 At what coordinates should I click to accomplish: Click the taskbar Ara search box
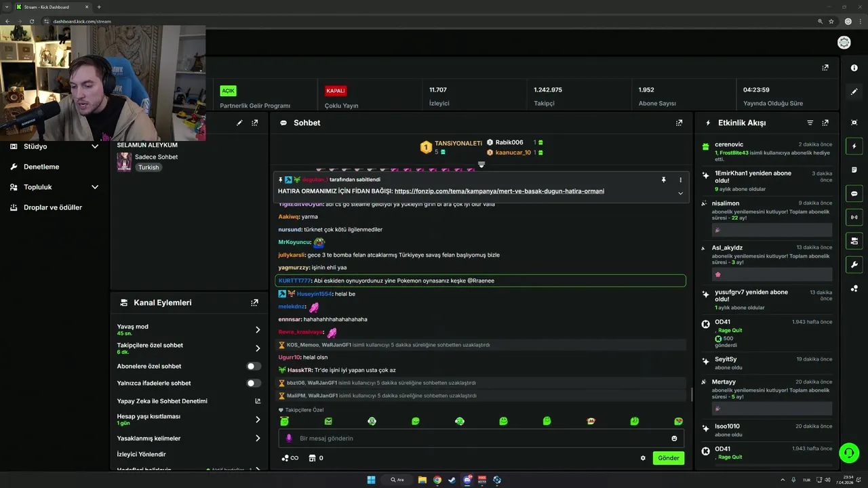pos(398,480)
